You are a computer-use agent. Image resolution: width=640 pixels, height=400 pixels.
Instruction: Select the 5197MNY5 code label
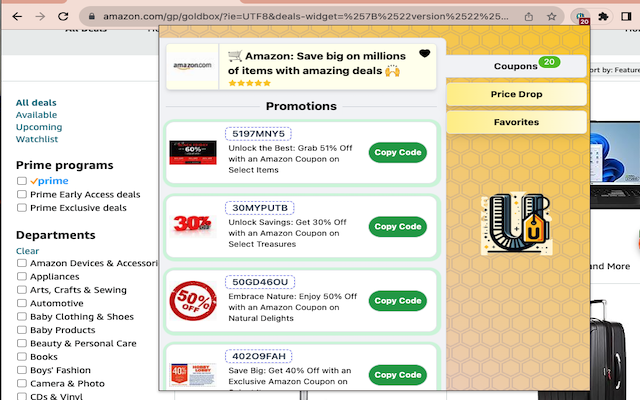click(258, 133)
